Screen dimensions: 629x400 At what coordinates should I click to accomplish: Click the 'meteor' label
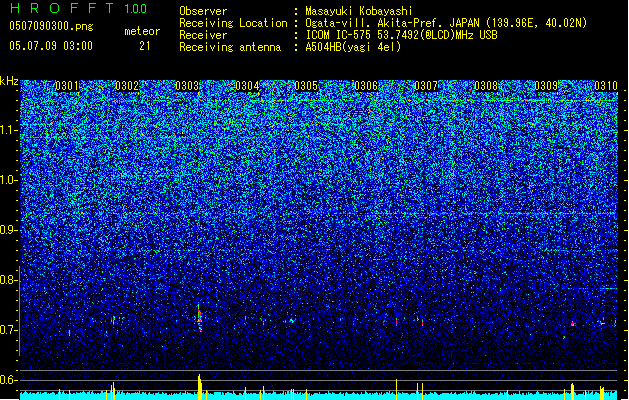pyautogui.click(x=142, y=31)
